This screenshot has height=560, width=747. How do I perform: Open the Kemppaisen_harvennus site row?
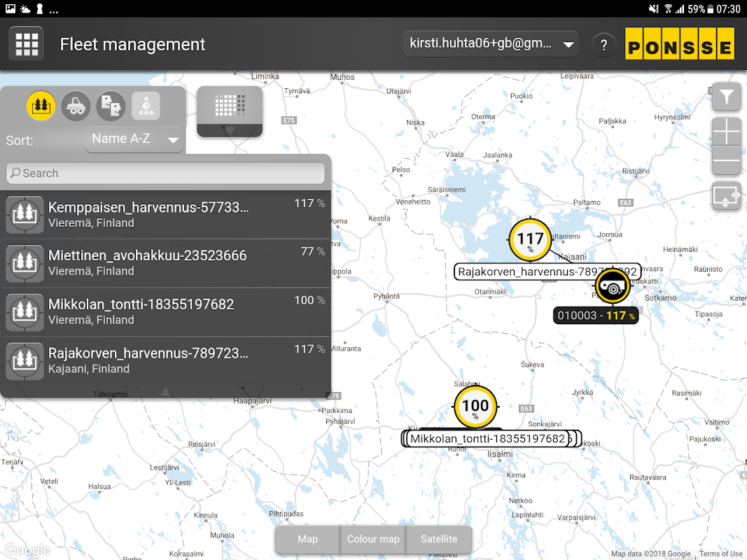[x=165, y=215]
